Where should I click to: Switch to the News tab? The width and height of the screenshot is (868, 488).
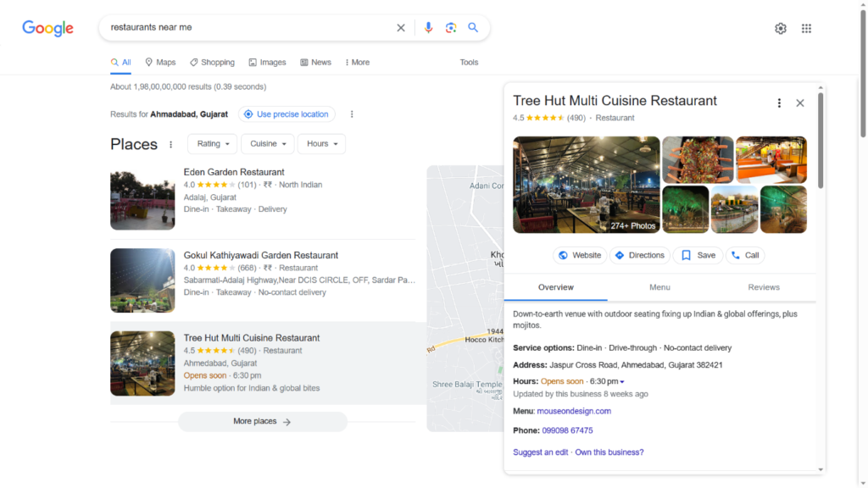click(x=315, y=63)
